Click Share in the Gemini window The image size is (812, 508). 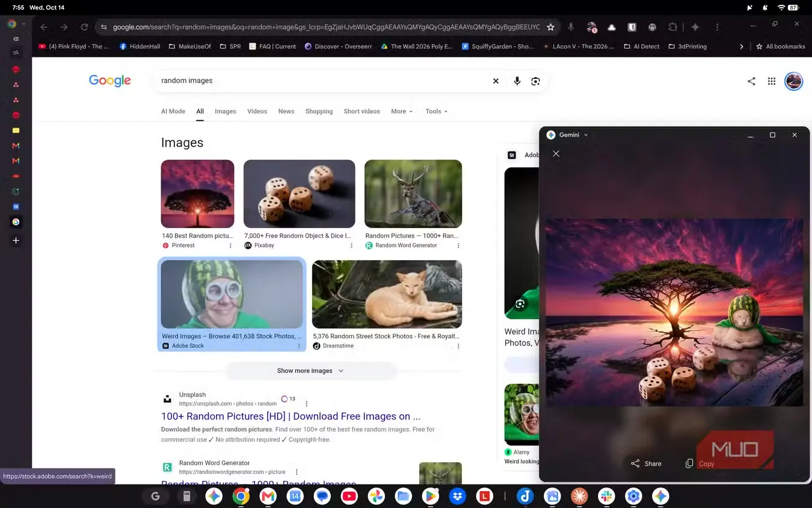(x=646, y=463)
